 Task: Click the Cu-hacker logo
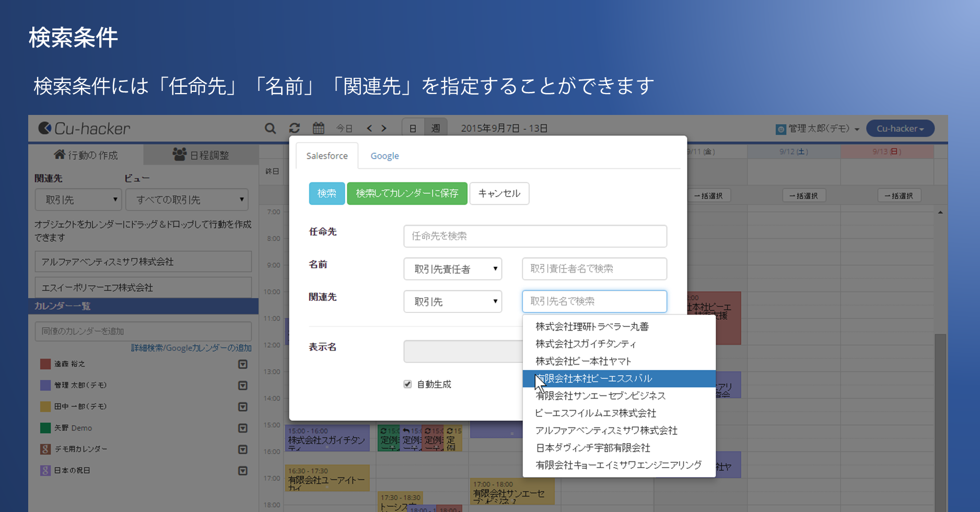point(85,129)
